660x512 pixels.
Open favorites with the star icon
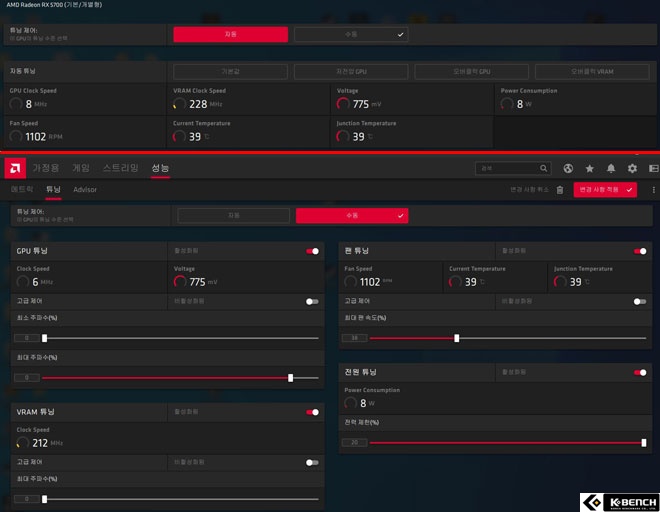pyautogui.click(x=589, y=168)
